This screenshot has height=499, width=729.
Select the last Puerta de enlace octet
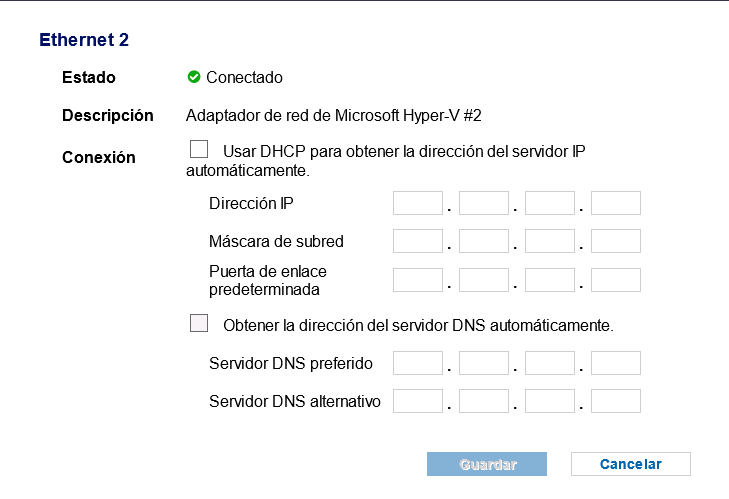[x=616, y=280]
